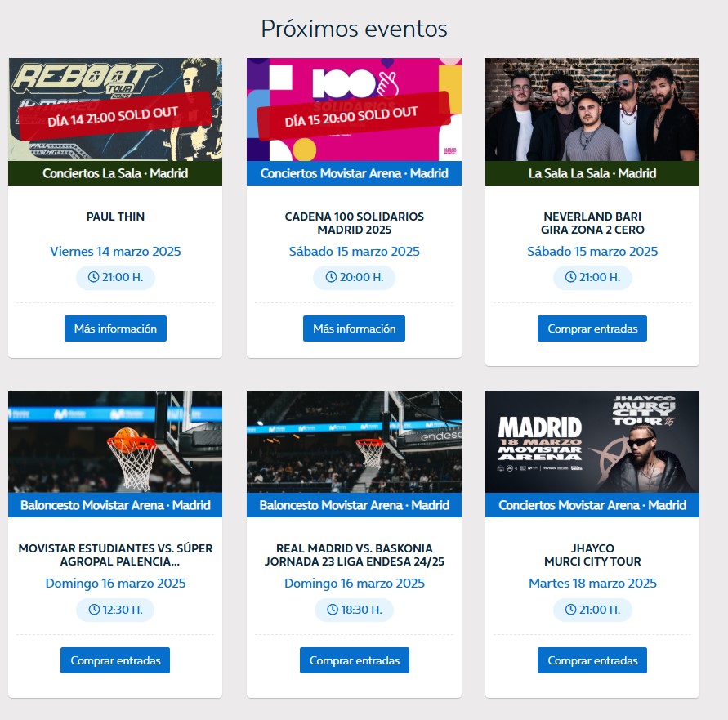Open the Jhayco Madrid 18 Marzo poster
The height and width of the screenshot is (720, 728).
coord(592,442)
